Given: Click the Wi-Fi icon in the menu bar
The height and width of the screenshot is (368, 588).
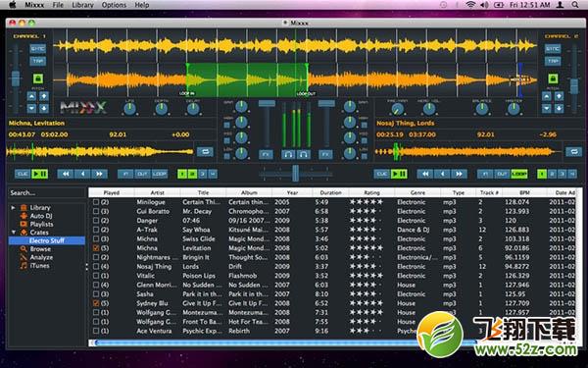Looking at the screenshot, I should (469, 5).
